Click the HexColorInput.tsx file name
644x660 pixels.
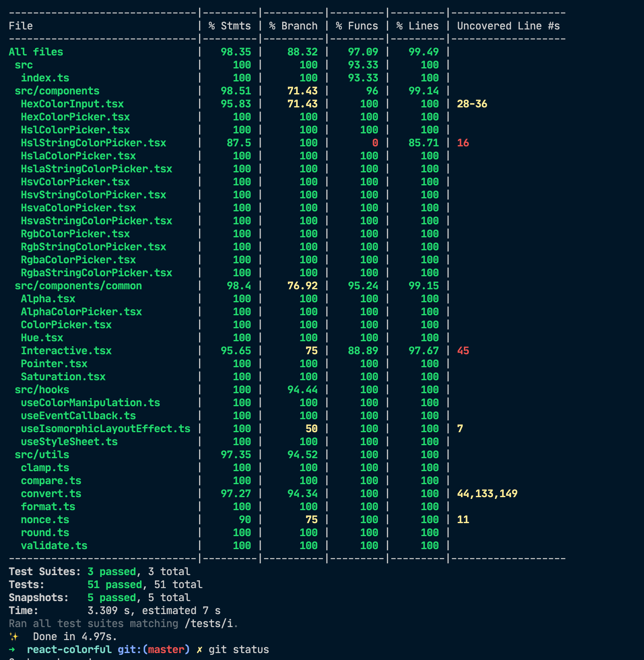click(72, 104)
